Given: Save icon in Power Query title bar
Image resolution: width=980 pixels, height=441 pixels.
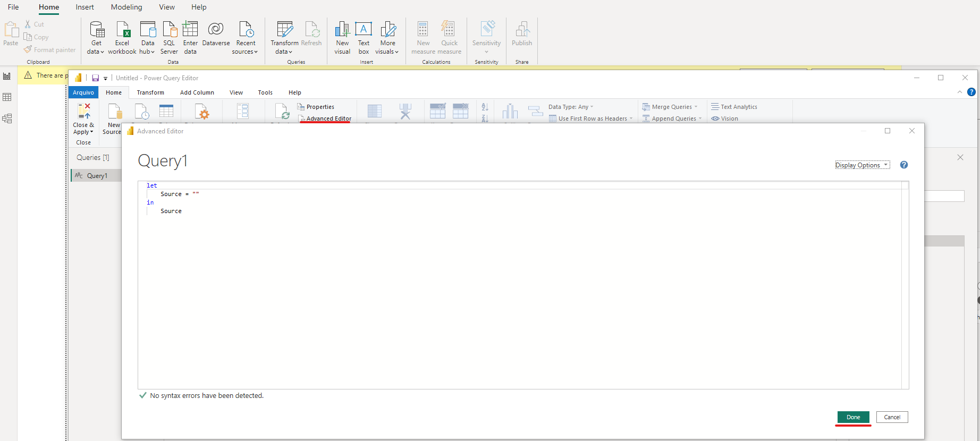Looking at the screenshot, I should (96, 78).
